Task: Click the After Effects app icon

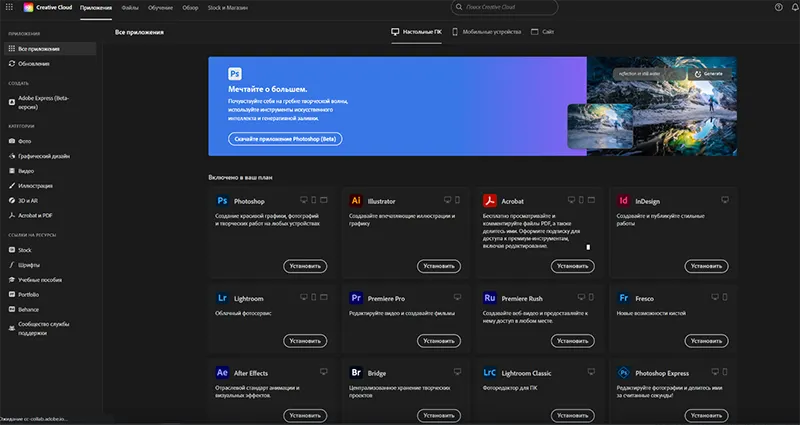Action: click(222, 372)
